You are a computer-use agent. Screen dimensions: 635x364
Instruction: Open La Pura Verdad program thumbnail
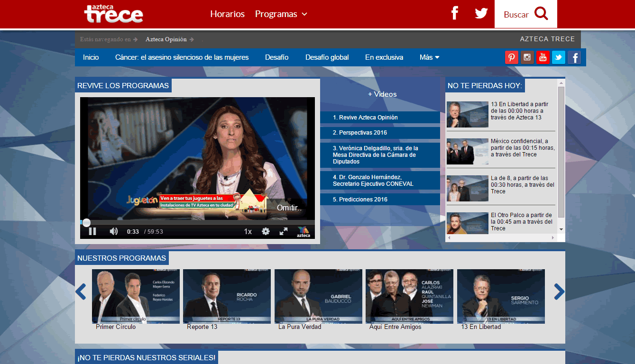tap(318, 296)
